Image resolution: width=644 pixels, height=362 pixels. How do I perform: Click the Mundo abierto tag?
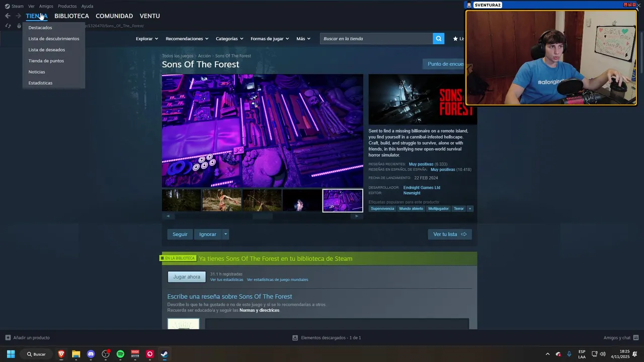tap(411, 209)
